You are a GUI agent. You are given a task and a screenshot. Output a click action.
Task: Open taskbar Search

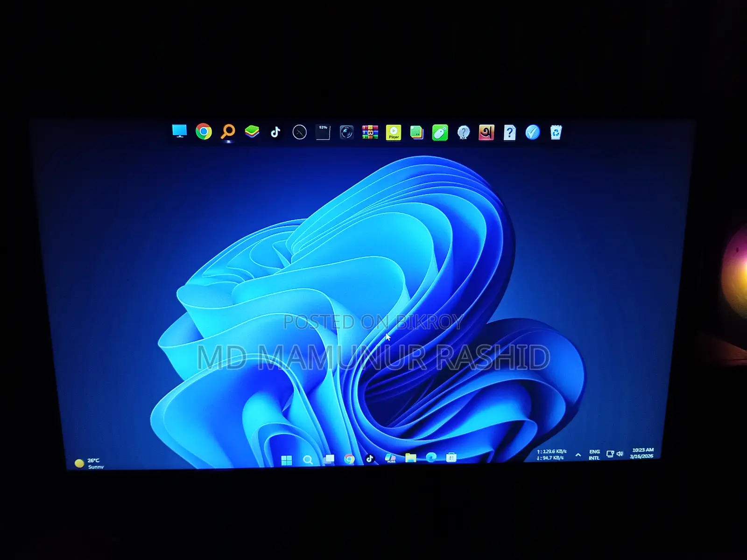coord(308,460)
